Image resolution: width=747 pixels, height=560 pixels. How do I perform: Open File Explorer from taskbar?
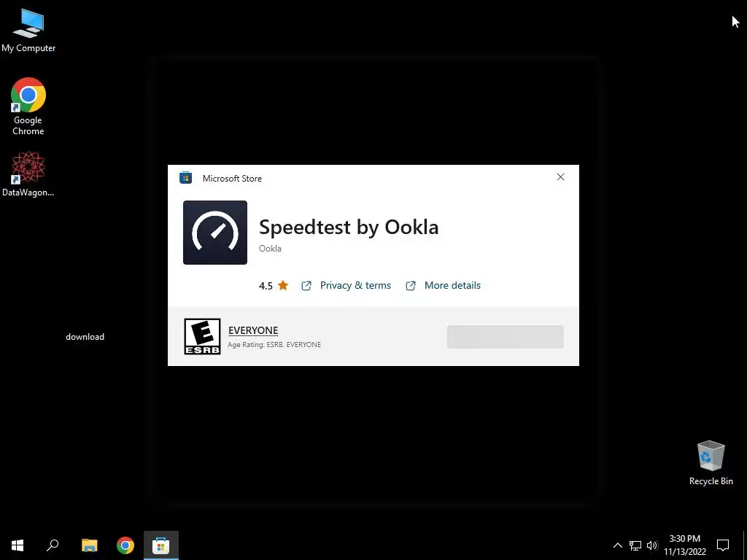[89, 545]
